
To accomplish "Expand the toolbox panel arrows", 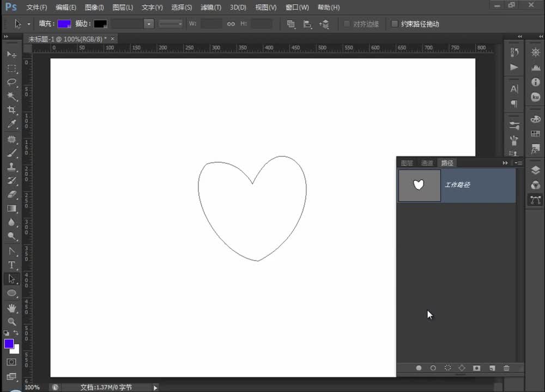I will (x=6, y=36).
